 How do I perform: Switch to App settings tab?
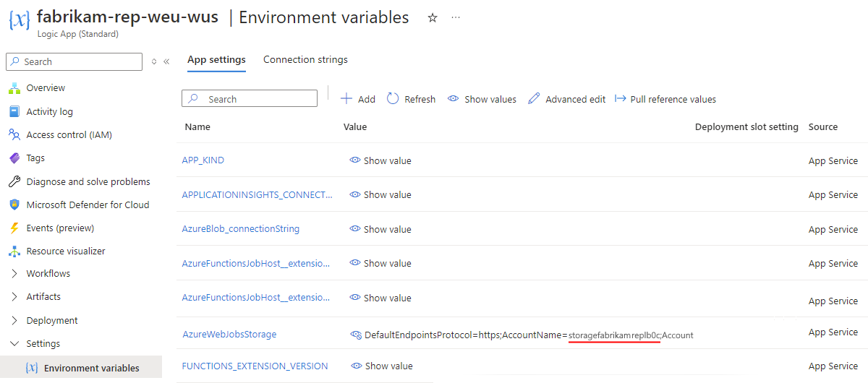click(216, 60)
